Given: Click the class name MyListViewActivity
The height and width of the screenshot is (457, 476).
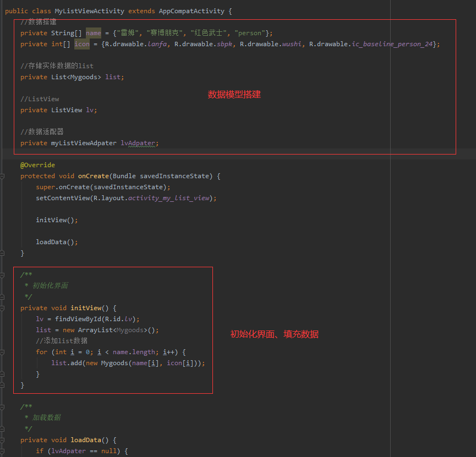Looking at the screenshot, I should tap(89, 11).
